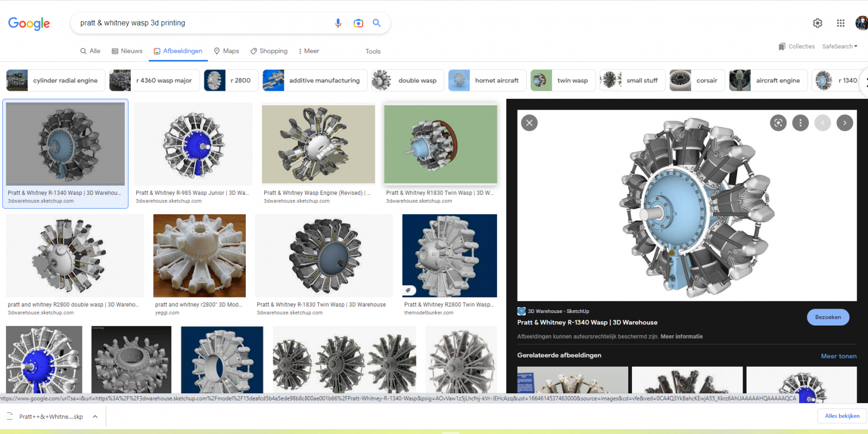
Task: Open the Pratt++&+Whitne....skp download
Action: point(51,417)
